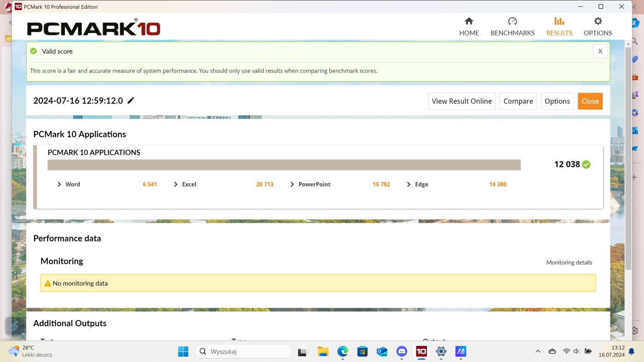Click the Edge score 14 380
The width and height of the screenshot is (644, 362).
[x=498, y=184]
